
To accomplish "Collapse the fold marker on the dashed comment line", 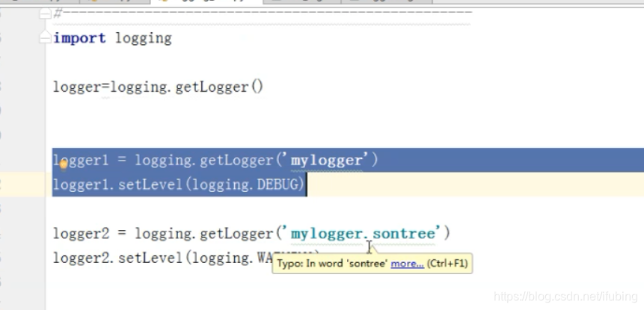I will [45, 14].
